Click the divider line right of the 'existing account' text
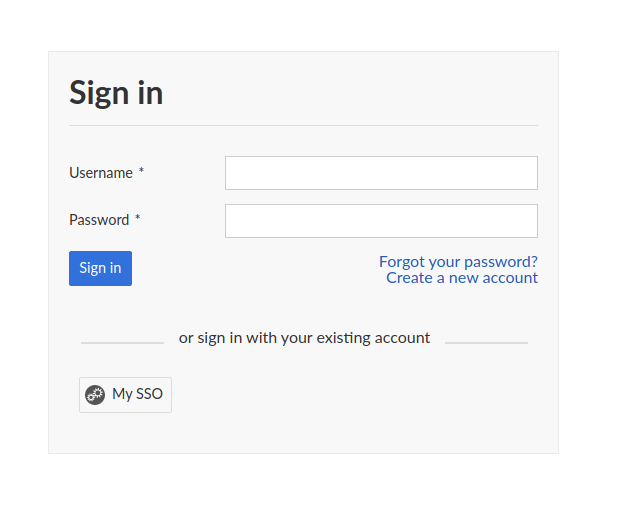The image size is (628, 516). click(486, 343)
